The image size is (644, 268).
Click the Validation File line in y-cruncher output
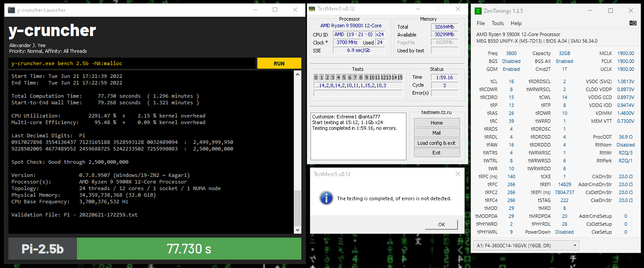74,215
